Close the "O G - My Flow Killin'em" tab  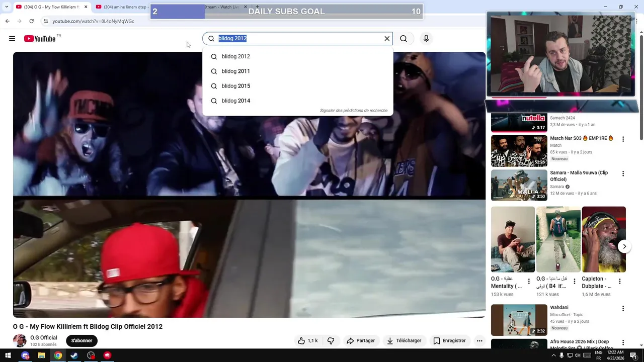(86, 7)
